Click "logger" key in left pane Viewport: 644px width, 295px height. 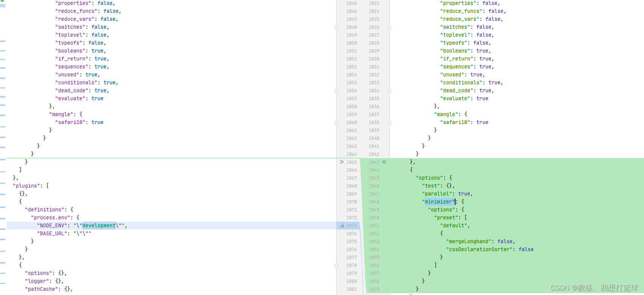[x=37, y=281]
